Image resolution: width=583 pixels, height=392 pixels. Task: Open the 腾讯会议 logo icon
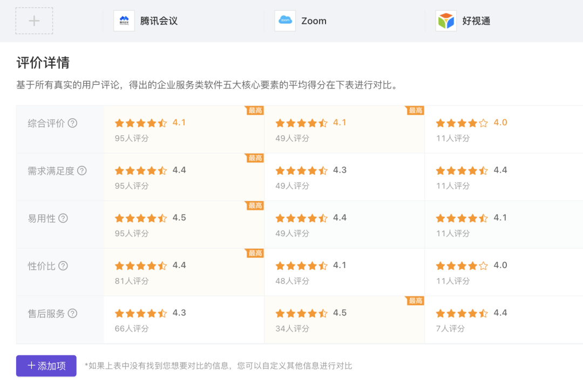pyautogui.click(x=124, y=21)
